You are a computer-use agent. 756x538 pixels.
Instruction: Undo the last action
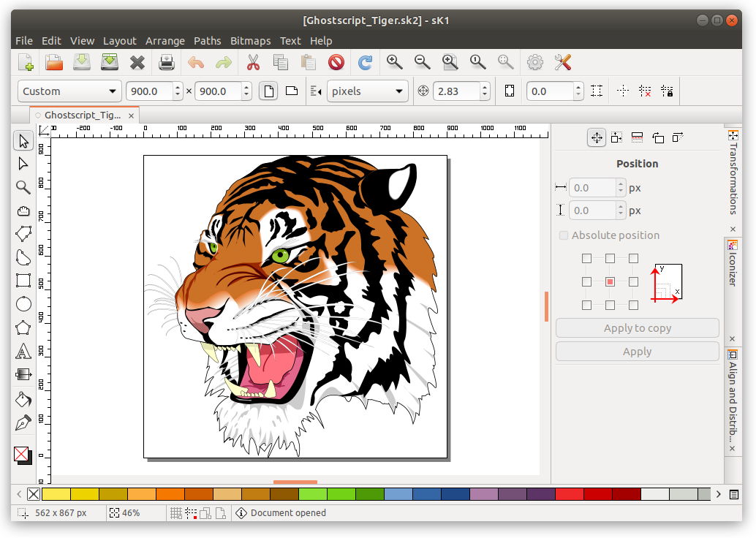coord(196,63)
